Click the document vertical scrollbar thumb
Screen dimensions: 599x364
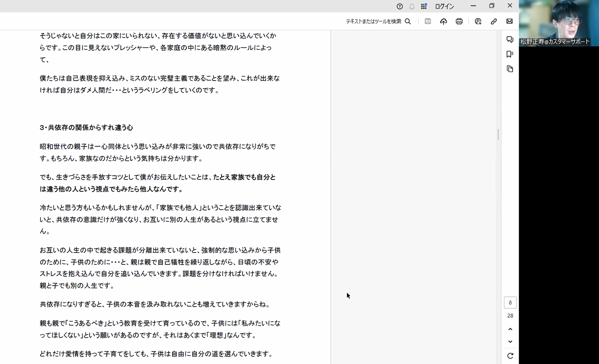498,134
